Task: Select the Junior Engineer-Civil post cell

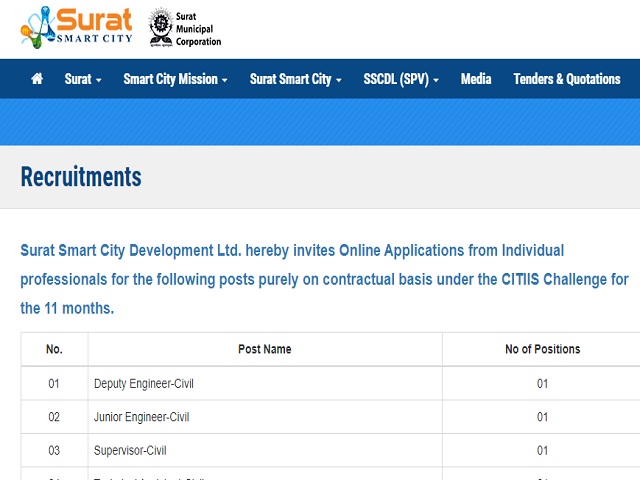Action: click(x=265, y=417)
